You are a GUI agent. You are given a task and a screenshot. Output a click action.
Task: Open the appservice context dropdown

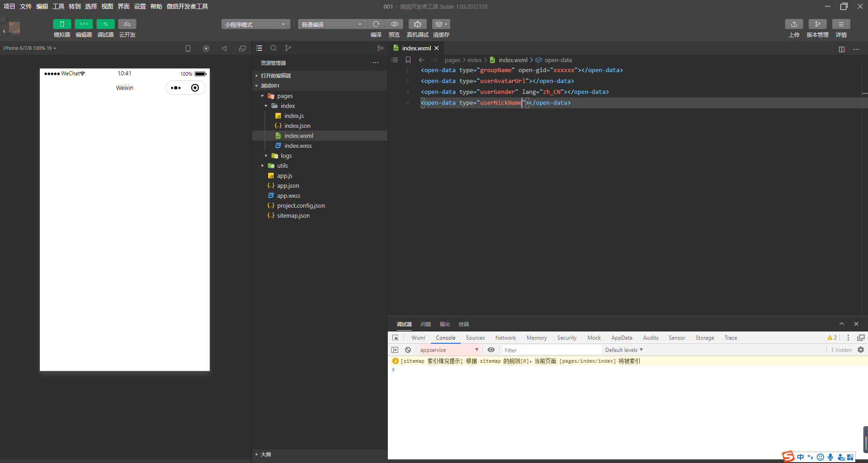[x=449, y=350]
